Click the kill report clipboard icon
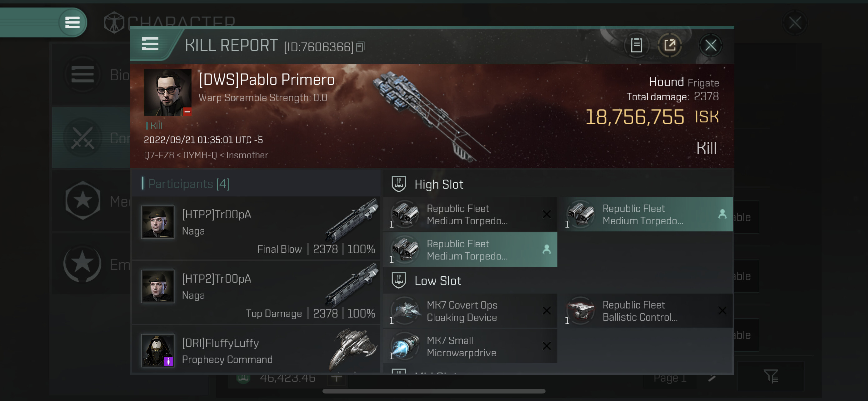This screenshot has height=401, width=868. tap(636, 45)
